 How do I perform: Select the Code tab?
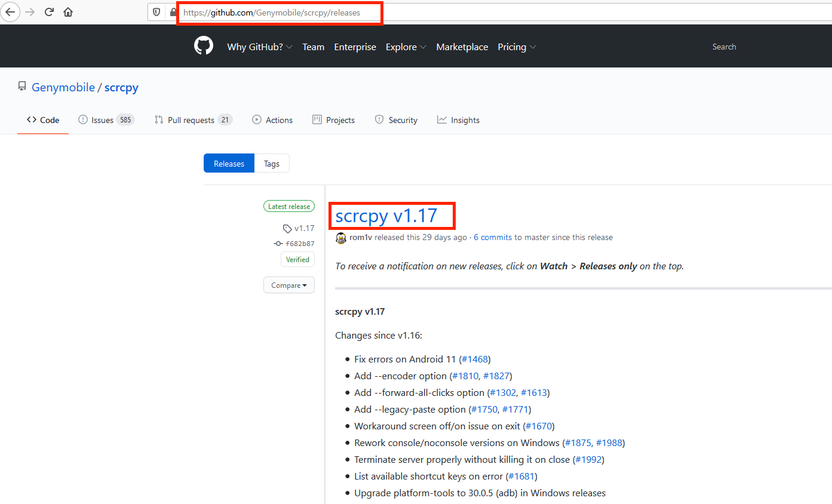click(43, 120)
